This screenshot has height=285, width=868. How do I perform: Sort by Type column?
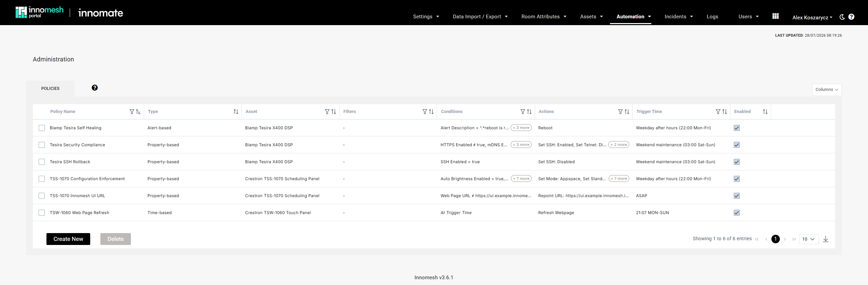(x=236, y=112)
